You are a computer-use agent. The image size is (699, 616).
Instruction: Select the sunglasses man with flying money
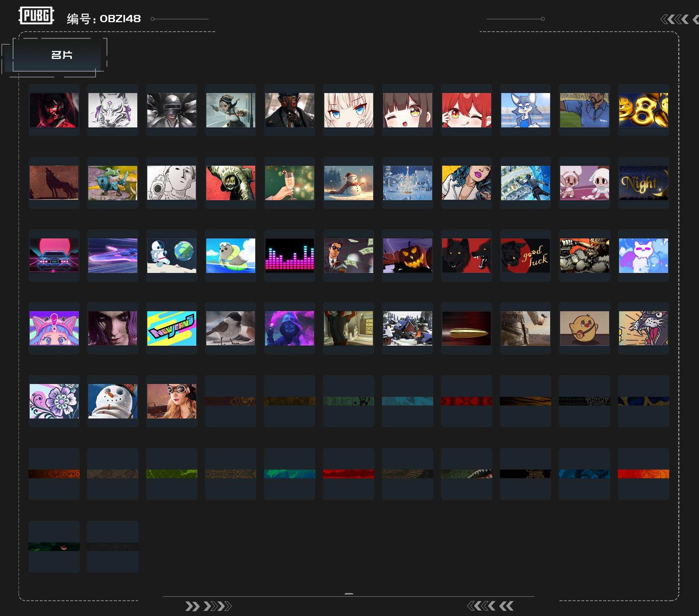click(349, 255)
